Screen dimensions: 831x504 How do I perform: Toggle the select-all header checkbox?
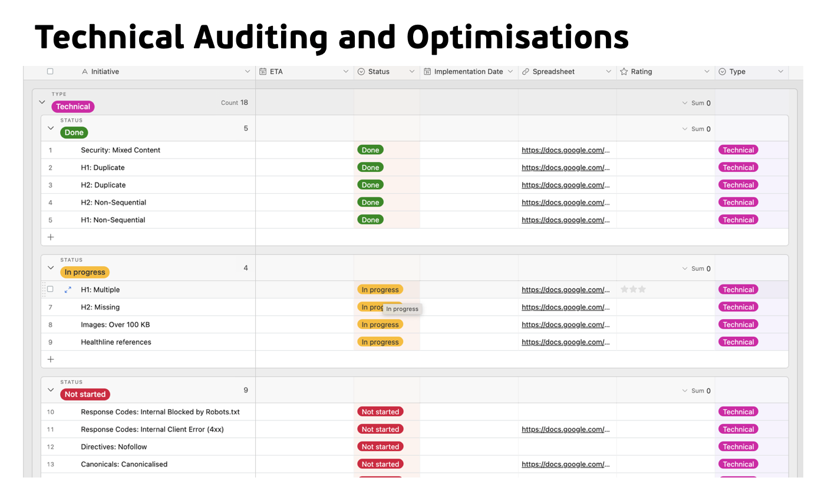pyautogui.click(x=50, y=71)
